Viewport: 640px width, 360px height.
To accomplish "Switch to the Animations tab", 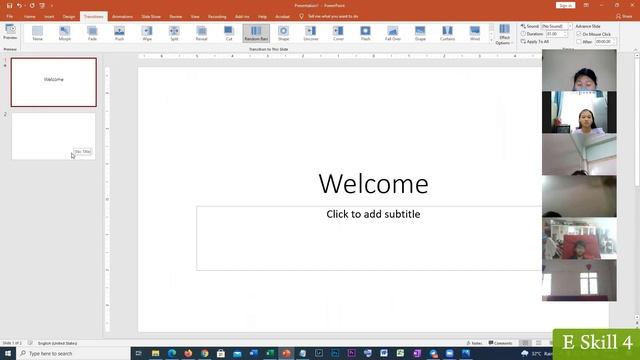I will [x=122, y=17].
